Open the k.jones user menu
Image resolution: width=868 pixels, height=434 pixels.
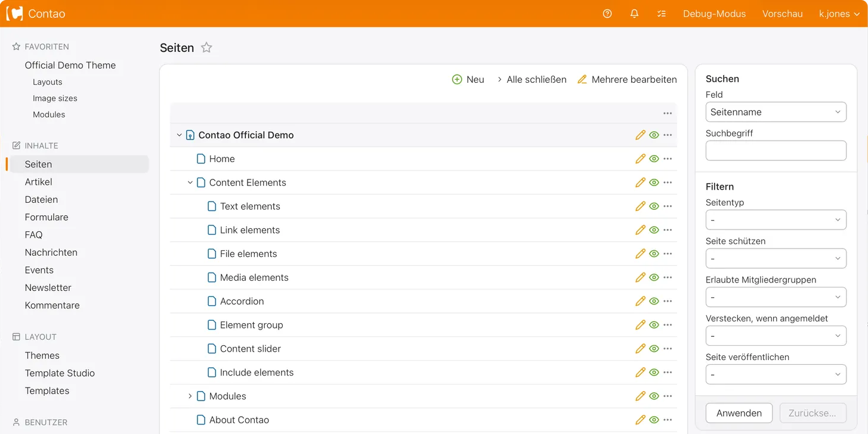[838, 14]
